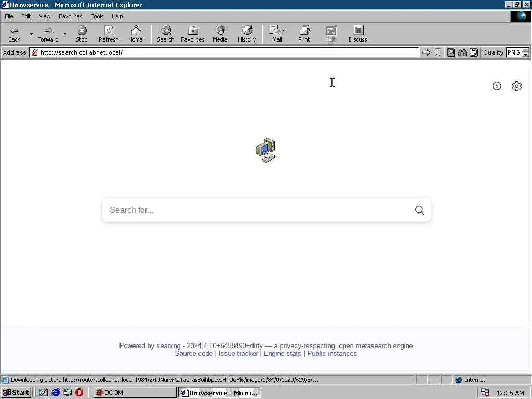This screenshot has width=532, height=399.
Task: Print the page with the Print icon
Action: (304, 34)
